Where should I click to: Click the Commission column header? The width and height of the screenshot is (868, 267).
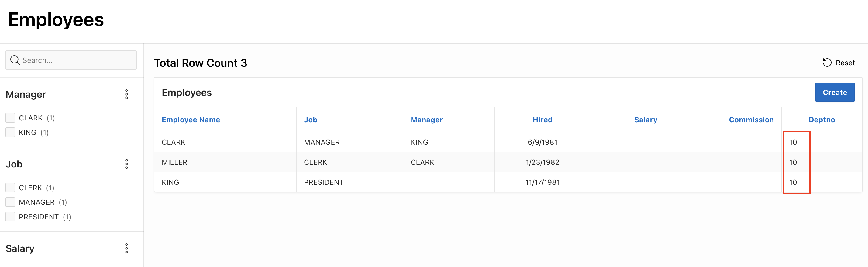(751, 120)
